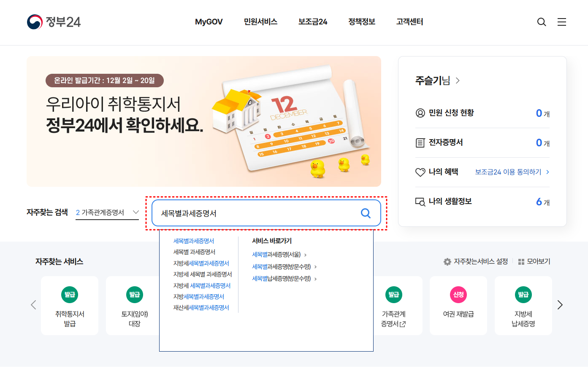
Task: Select the suggestion 지방세 세목별과세증명서
Action: click(x=202, y=286)
